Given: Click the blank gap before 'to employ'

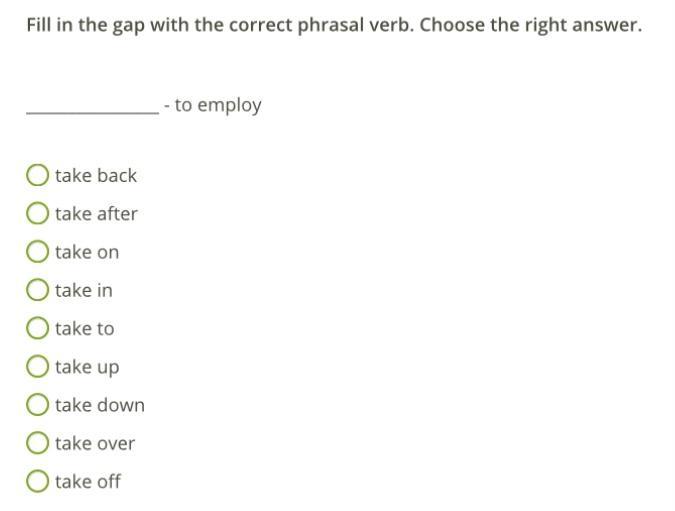Looking at the screenshot, I should point(92,106).
